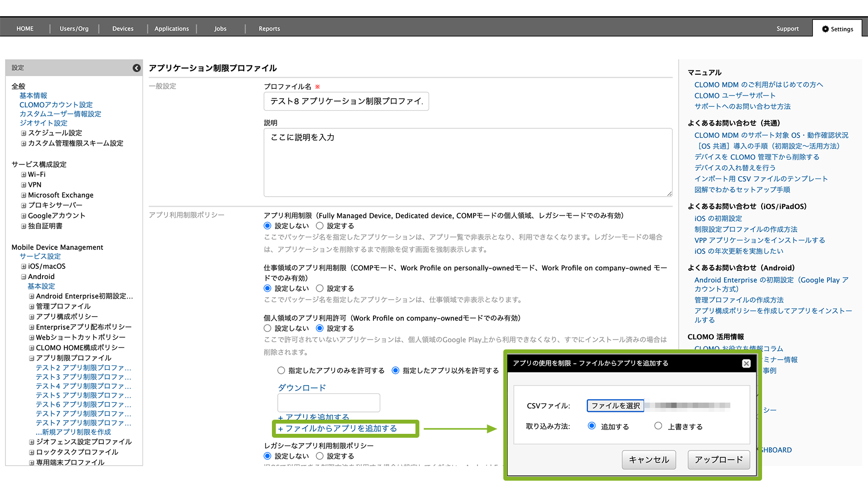Expand the スケジュール設定 plus icon
868x488 pixels.
23,133
